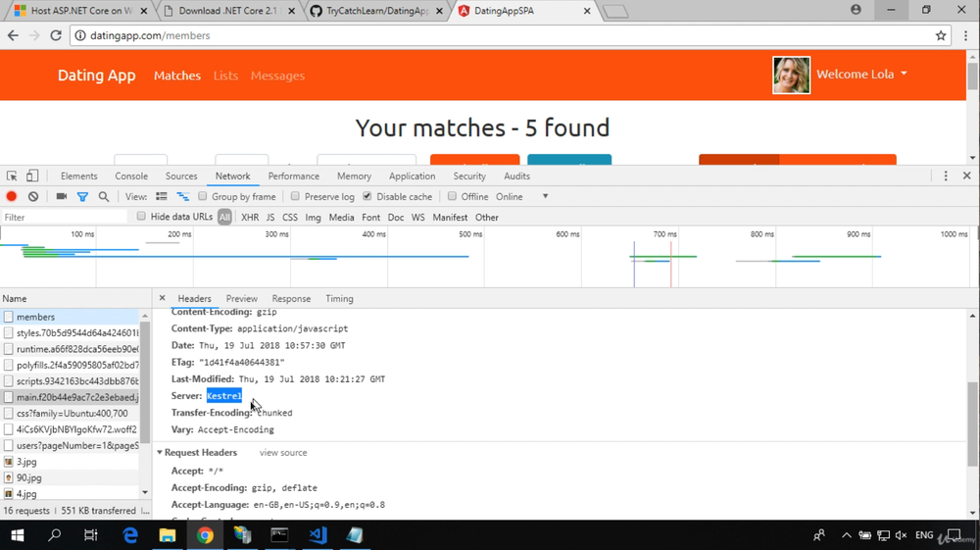Filter requests by JS type

(270, 218)
